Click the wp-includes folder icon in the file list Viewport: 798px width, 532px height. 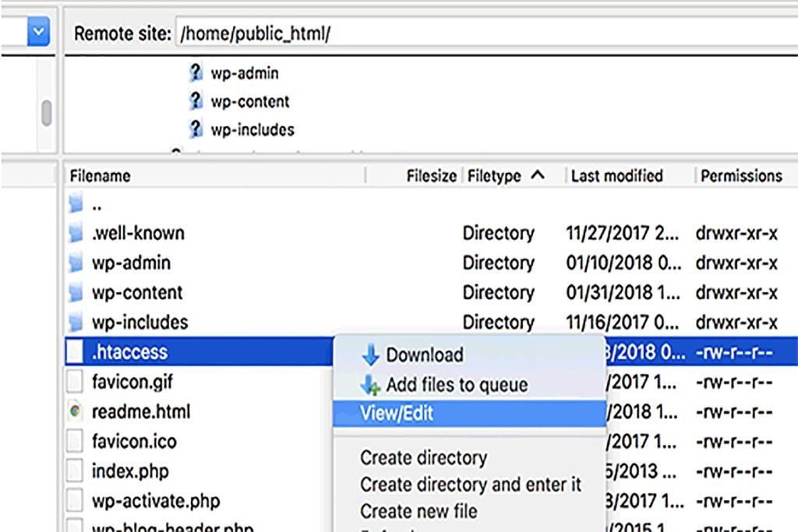click(76, 322)
